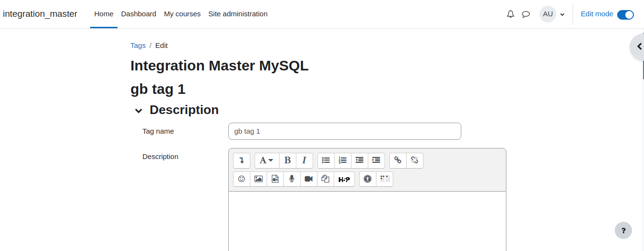The height and width of the screenshot is (251, 644).
Task: Click inside the Description text area
Action: pyautogui.click(x=367, y=221)
